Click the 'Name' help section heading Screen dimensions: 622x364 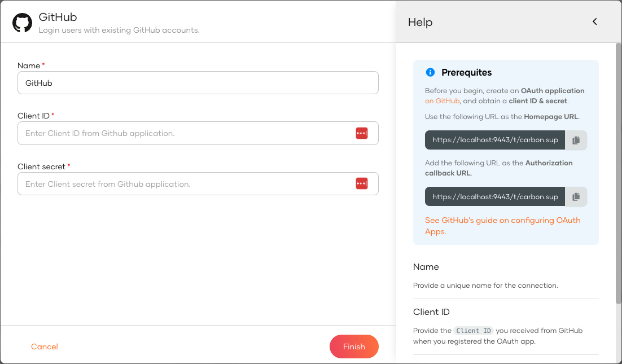tap(426, 267)
